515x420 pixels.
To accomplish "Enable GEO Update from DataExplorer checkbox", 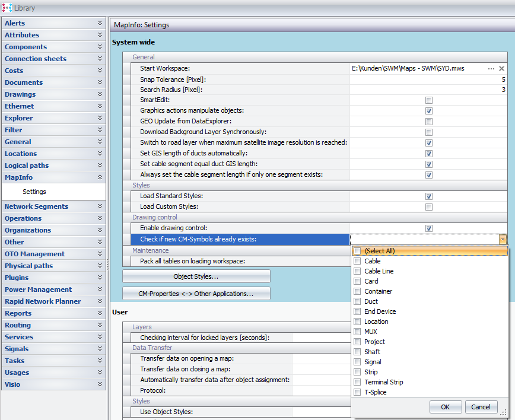I will [428, 122].
